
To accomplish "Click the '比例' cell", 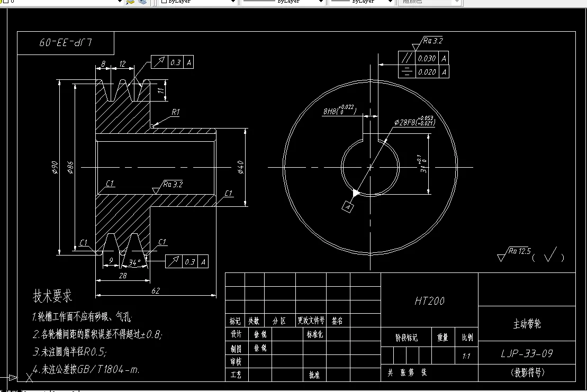I will 467,338.
